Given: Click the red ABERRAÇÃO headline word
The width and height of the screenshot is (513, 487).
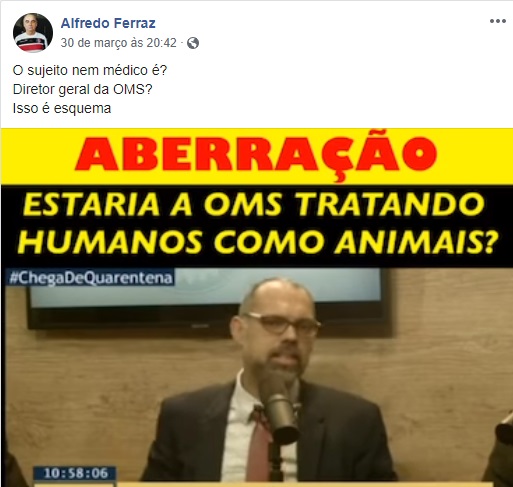Looking at the screenshot, I should 256,155.
